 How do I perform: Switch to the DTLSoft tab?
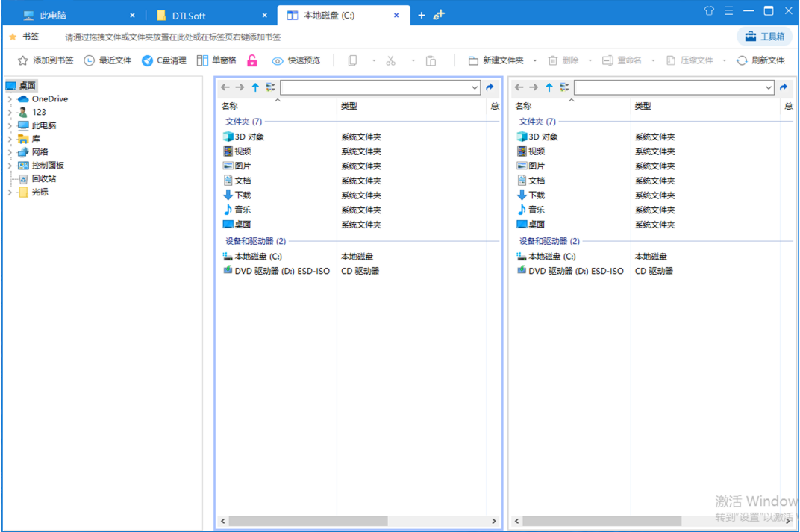[x=190, y=15]
